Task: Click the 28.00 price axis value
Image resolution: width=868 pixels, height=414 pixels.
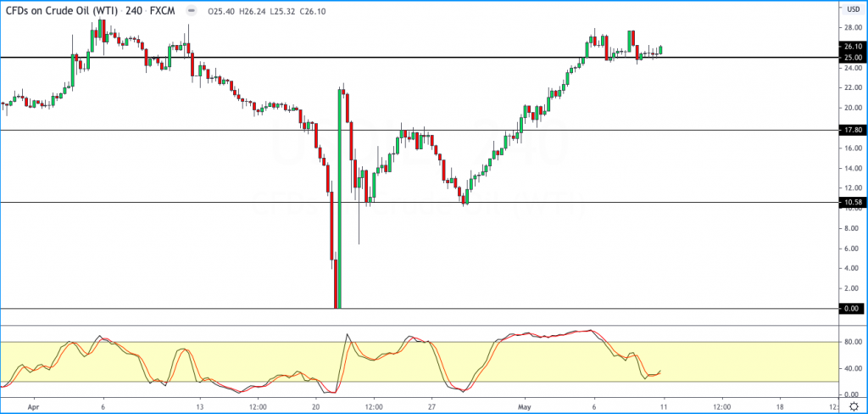Action: [x=853, y=28]
